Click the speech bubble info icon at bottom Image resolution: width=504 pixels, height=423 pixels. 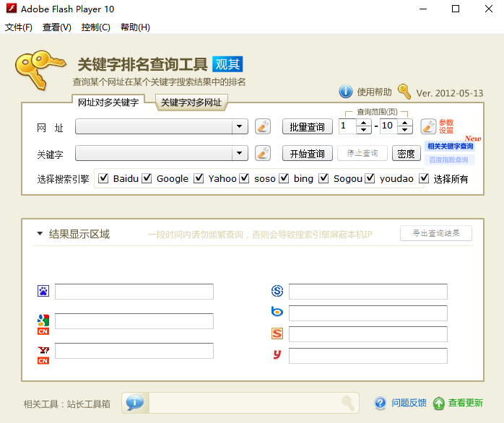point(135,403)
